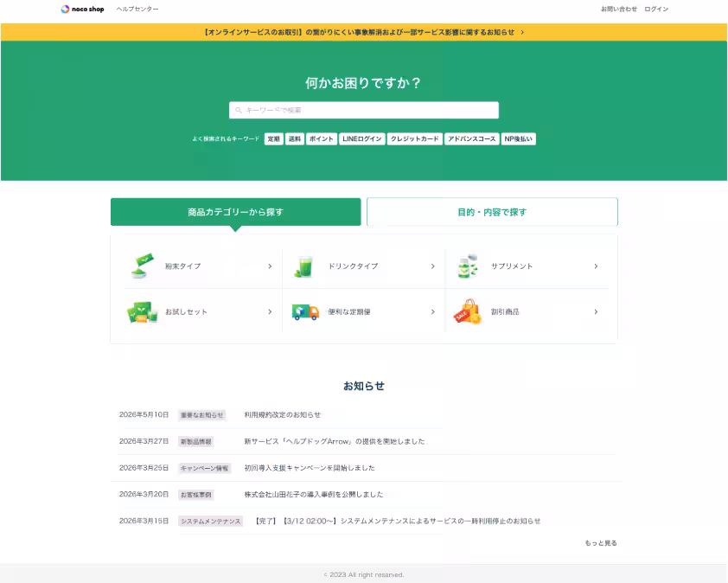Open ドリンクタイプ category label
The width and height of the screenshot is (728, 583).
(x=353, y=266)
